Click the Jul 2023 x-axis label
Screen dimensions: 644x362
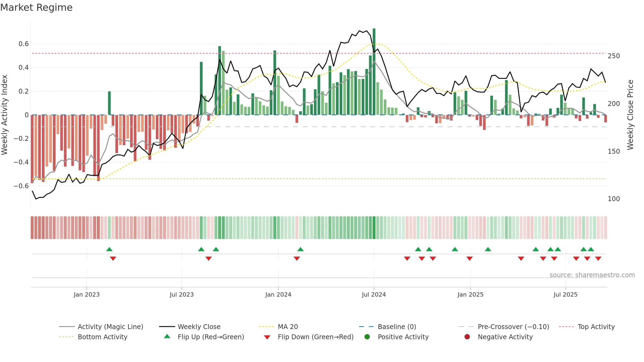pyautogui.click(x=182, y=295)
